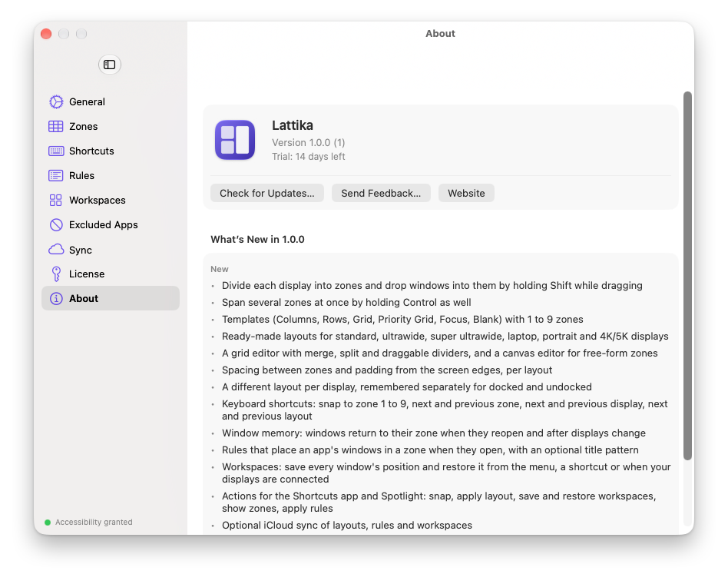The height and width of the screenshot is (584, 728).
Task: Click the 'Window memory' line
Action: (x=434, y=433)
